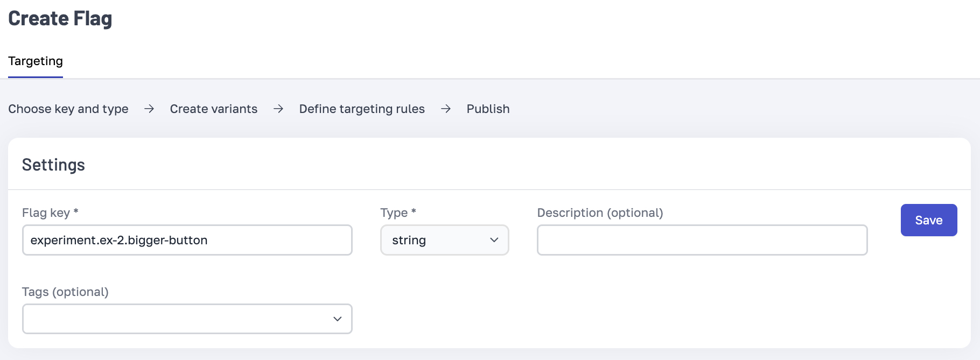
Task: Click the 'Tags (optional)' label
Action: tap(65, 292)
